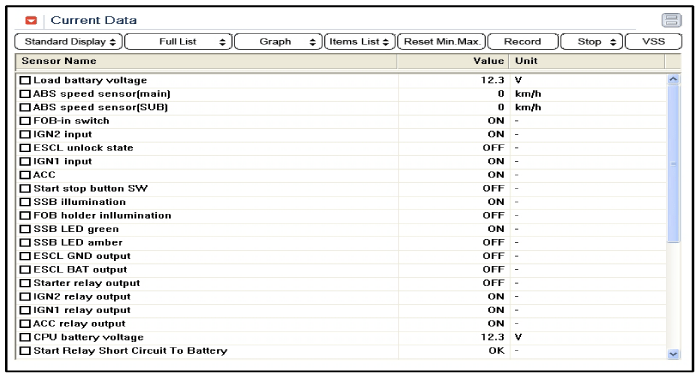
Task: Click the scrollbar up arrow
Action: pyautogui.click(x=673, y=80)
